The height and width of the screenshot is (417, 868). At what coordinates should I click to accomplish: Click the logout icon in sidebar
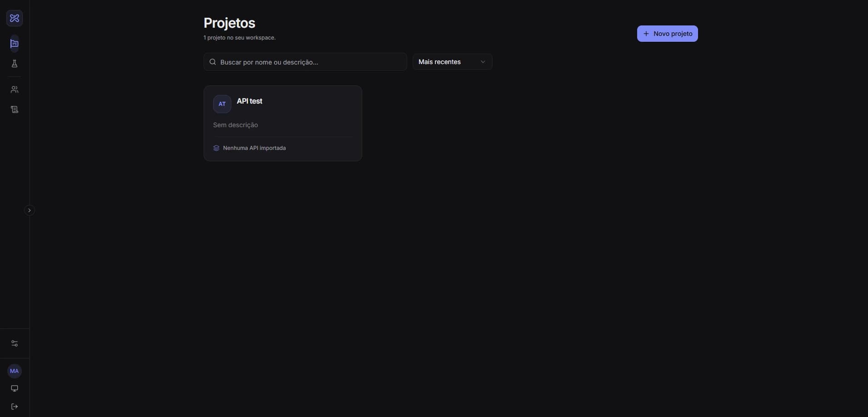[x=15, y=407]
